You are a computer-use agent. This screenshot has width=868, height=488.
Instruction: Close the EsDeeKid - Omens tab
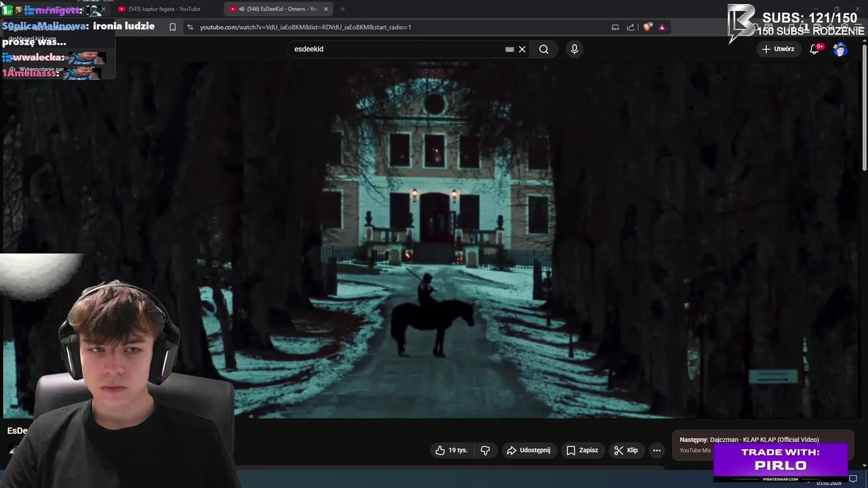(x=326, y=9)
